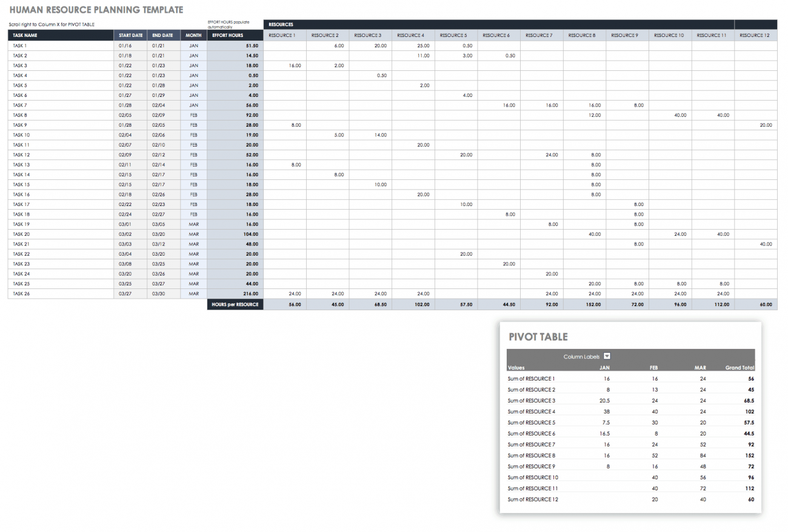Click the 01/16 start date for Task 1
Image resolution: width=788 pixels, height=532 pixels.
[x=125, y=45]
